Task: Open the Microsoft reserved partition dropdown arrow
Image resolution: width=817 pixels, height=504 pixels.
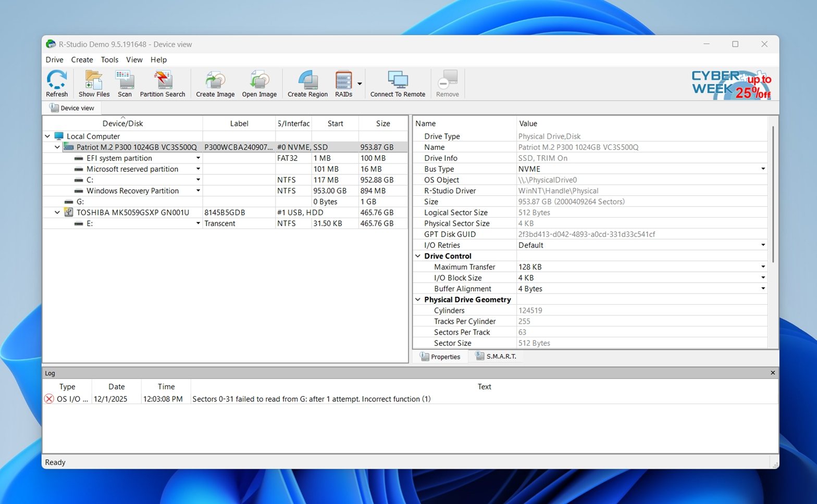Action: (x=198, y=169)
